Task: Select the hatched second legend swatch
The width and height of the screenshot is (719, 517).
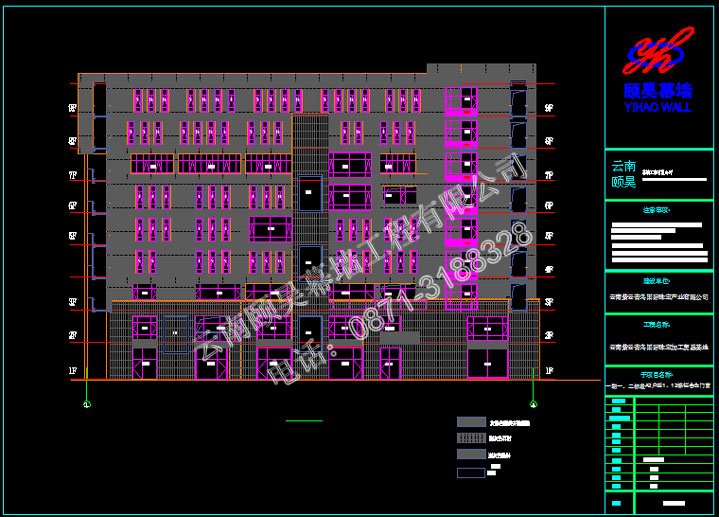Action: coord(471,438)
